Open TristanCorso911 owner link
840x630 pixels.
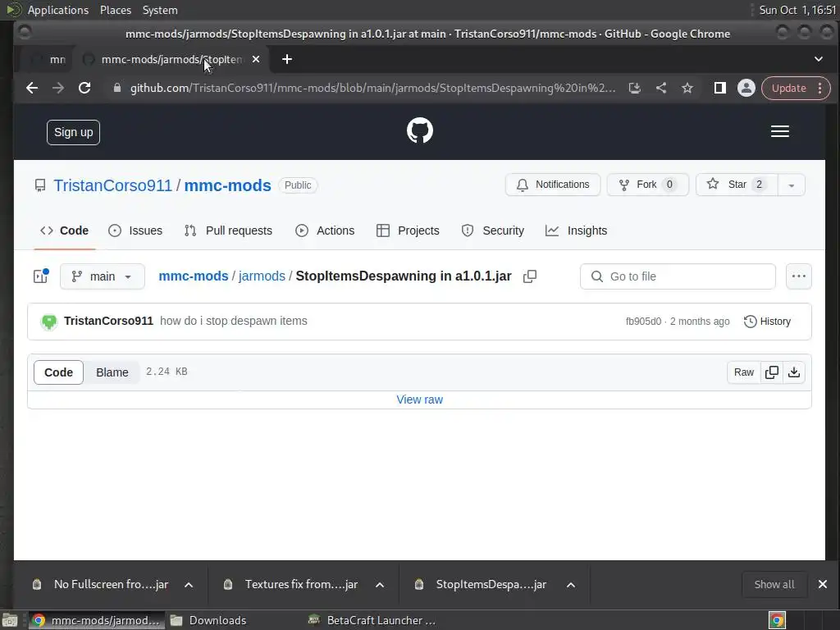coord(112,185)
